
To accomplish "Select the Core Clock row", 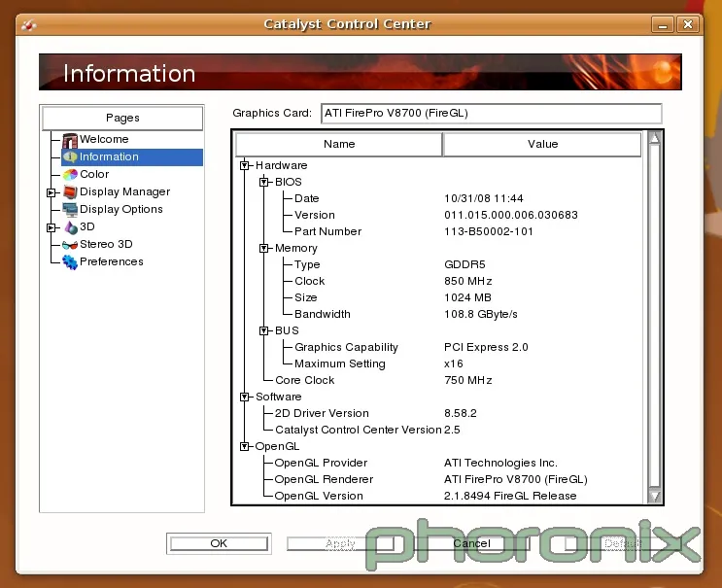I will pyautogui.click(x=438, y=380).
